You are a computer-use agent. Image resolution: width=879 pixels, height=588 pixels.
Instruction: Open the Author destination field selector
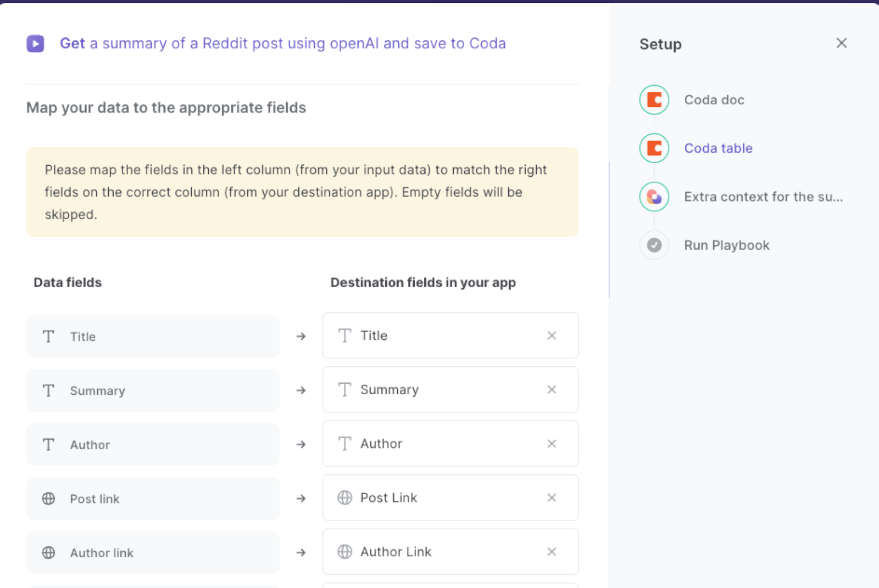pyautogui.click(x=434, y=444)
